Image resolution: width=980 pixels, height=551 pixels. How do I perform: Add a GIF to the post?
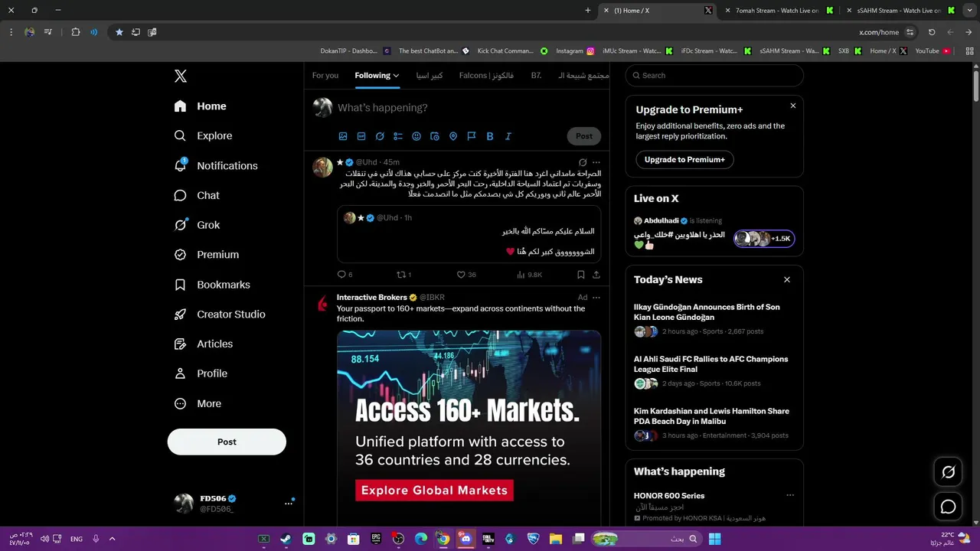pos(361,136)
